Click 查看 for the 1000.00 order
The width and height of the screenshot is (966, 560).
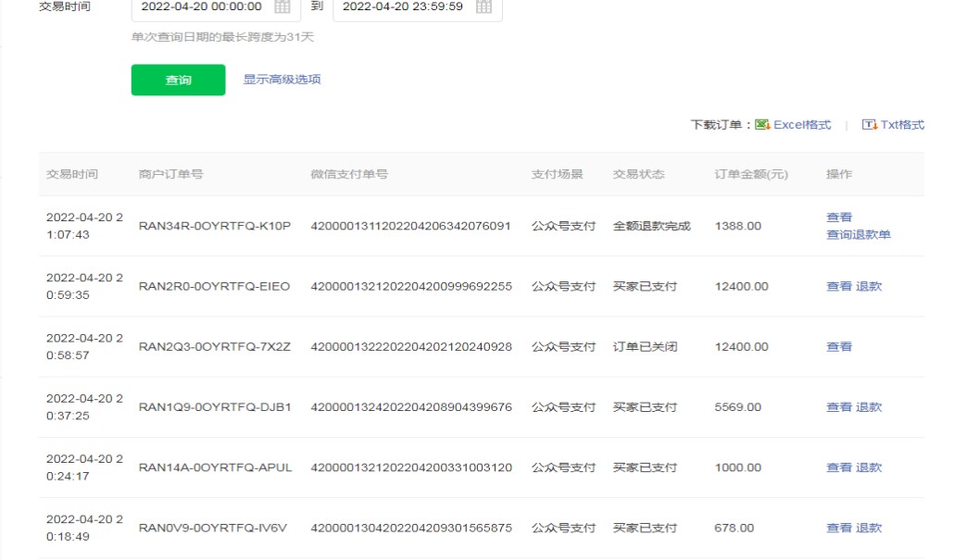pyautogui.click(x=839, y=467)
